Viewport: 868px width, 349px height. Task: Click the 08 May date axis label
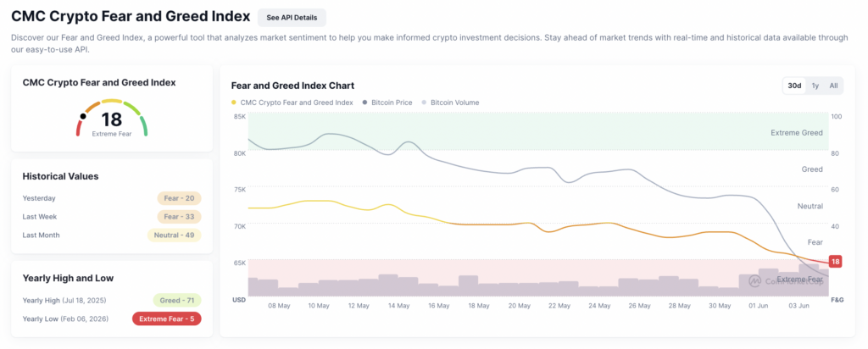[279, 306]
